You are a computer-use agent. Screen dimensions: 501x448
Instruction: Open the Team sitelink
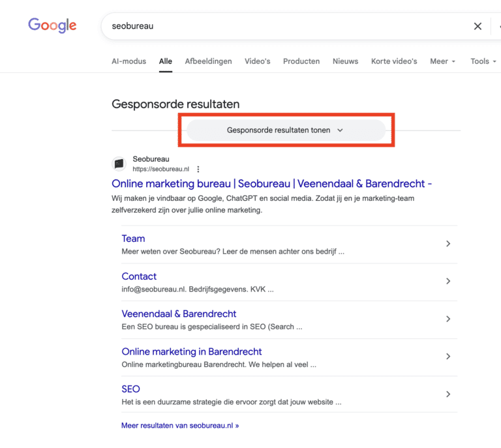click(133, 239)
